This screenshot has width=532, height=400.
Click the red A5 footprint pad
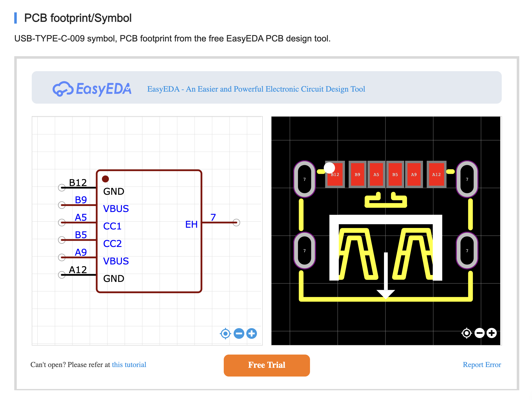point(376,174)
